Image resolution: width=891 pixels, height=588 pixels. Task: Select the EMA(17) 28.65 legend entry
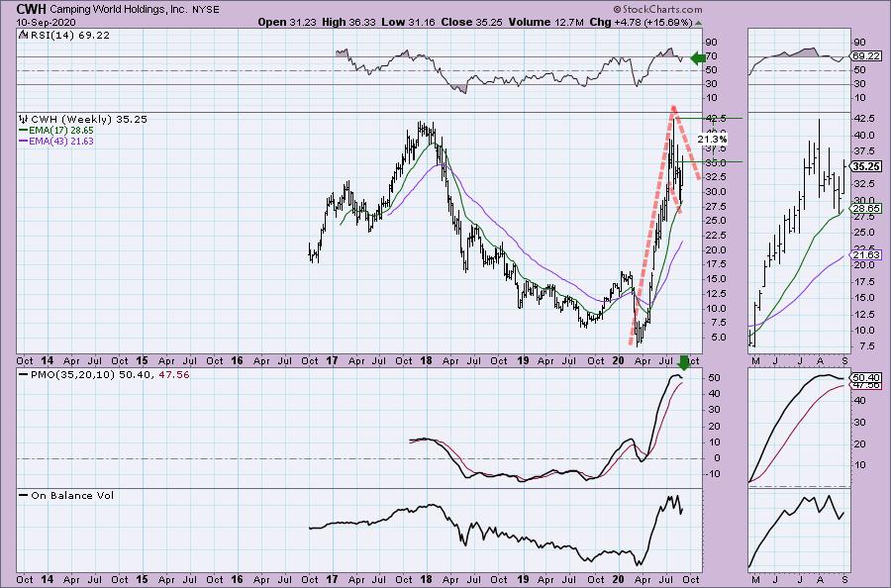(61, 131)
